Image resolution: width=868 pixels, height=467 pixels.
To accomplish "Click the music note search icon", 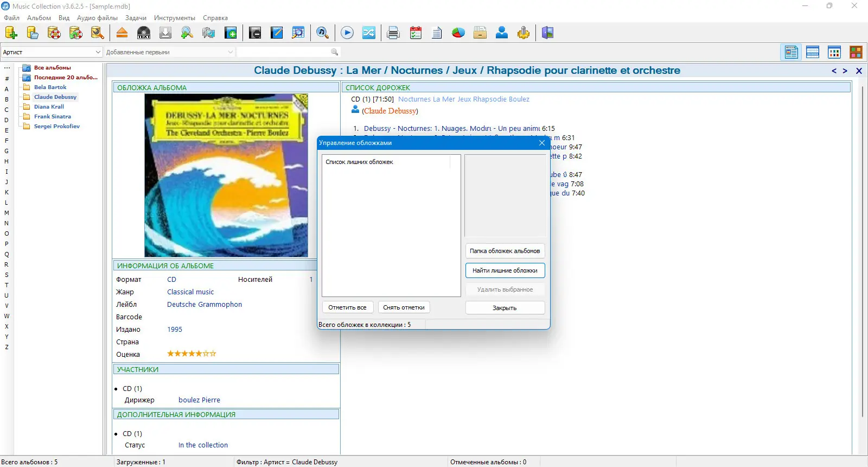I will pyautogui.click(x=323, y=33).
